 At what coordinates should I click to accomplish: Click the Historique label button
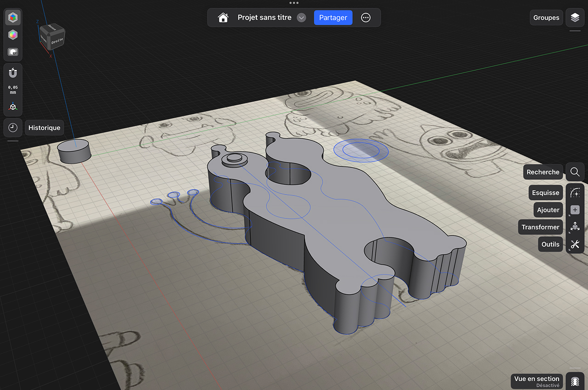pos(44,128)
